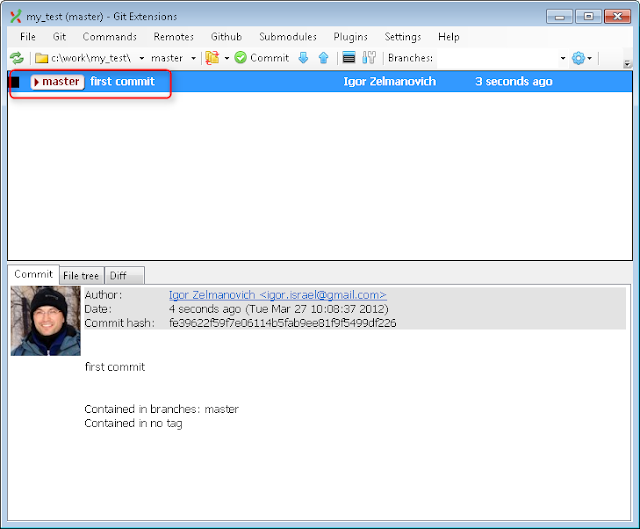640x529 pixels.
Task: Open the File menu
Action: [x=28, y=37]
